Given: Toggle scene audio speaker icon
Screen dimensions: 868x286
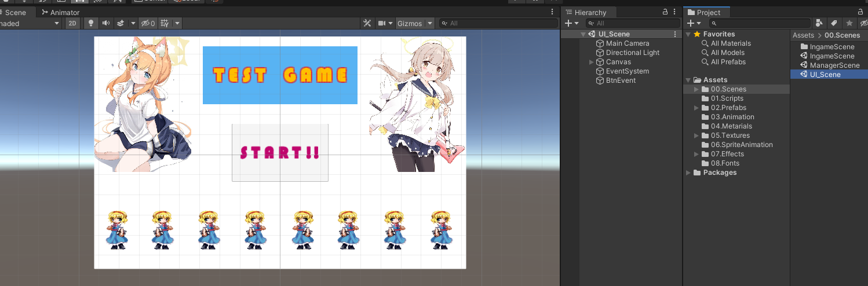Looking at the screenshot, I should (105, 23).
